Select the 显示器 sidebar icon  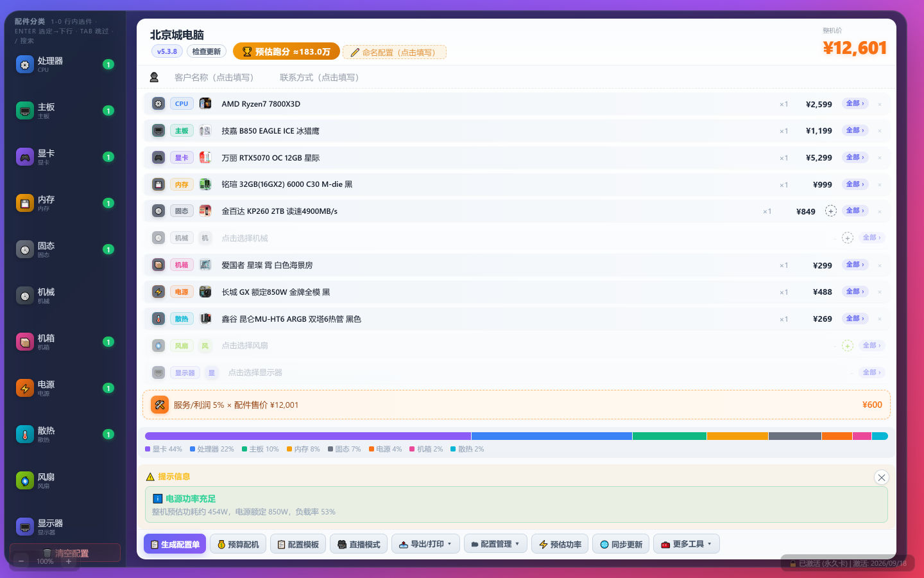click(x=25, y=527)
